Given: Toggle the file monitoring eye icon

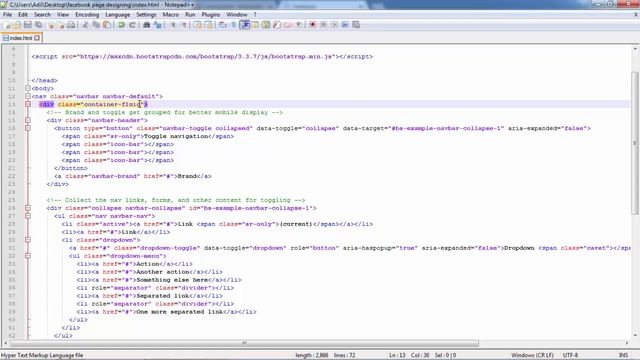Looking at the screenshot, I should 299,25.
